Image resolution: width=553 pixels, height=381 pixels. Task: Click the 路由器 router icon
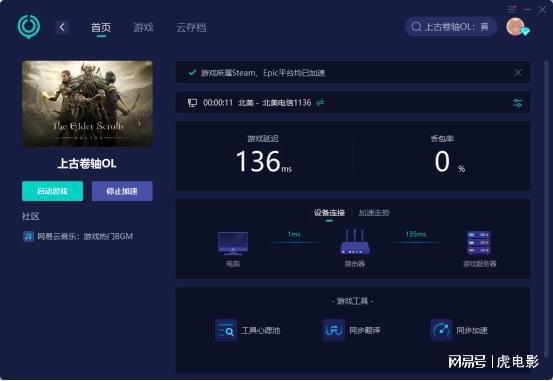point(355,242)
